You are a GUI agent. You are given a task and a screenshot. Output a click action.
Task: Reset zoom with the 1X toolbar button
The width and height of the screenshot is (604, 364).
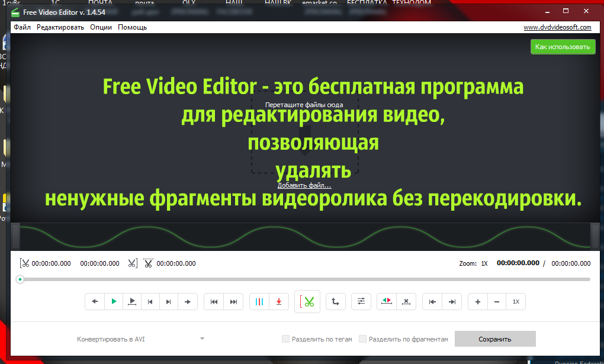coord(516,302)
